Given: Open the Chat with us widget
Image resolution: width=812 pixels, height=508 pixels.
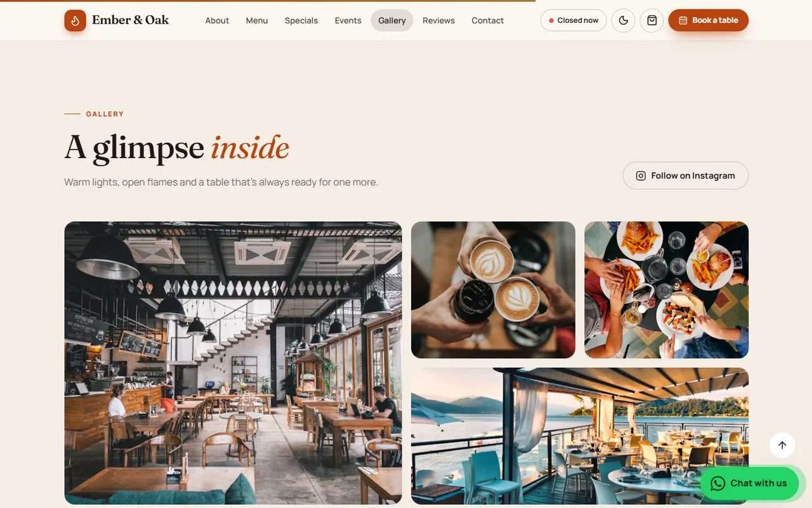Looking at the screenshot, I should click(x=749, y=483).
